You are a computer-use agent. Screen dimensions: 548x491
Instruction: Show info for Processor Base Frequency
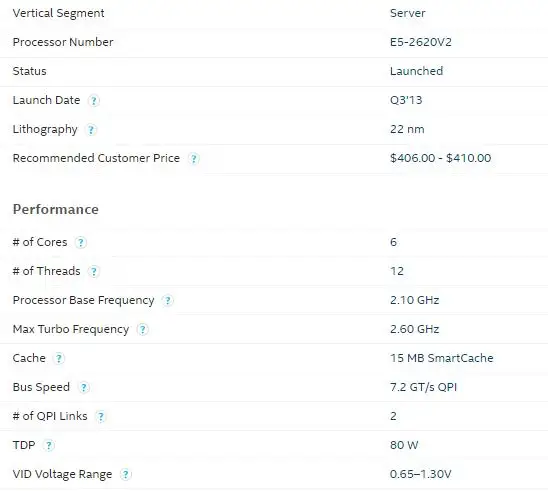tap(167, 300)
